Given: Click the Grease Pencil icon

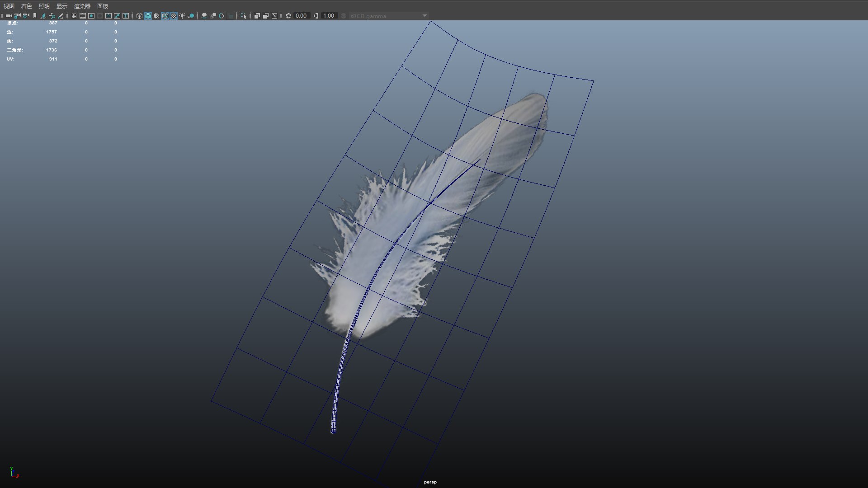Looking at the screenshot, I should coord(61,16).
